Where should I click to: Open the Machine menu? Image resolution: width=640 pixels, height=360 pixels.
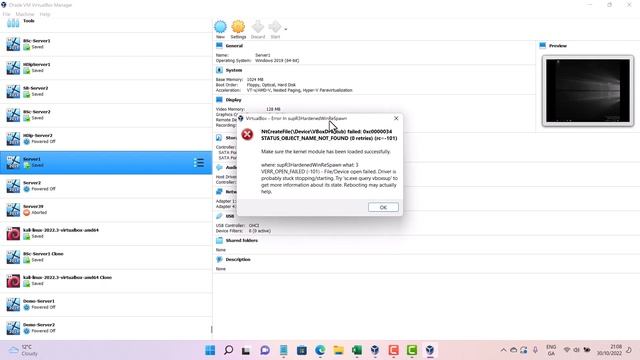[25, 14]
